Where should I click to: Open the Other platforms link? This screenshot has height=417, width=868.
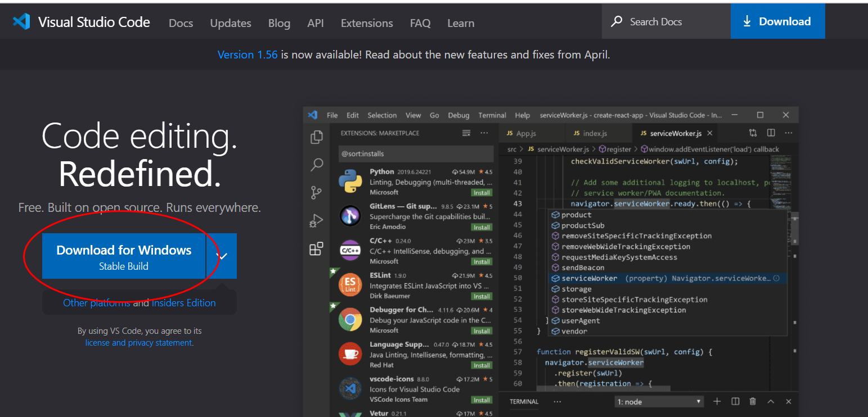pyautogui.click(x=96, y=303)
